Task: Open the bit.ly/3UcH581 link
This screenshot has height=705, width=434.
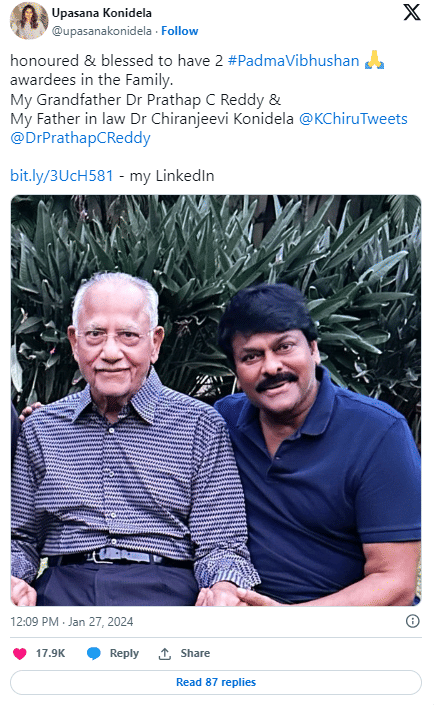Action: [62, 176]
